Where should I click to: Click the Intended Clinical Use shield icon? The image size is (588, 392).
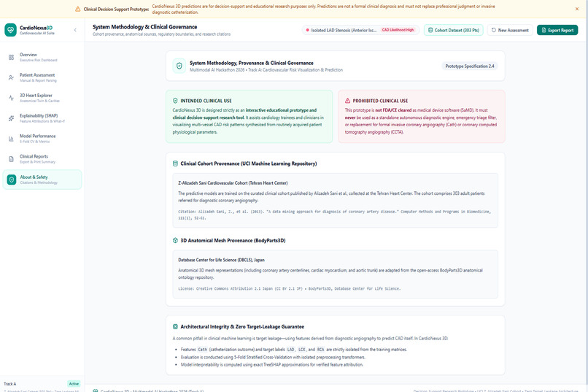tap(175, 101)
